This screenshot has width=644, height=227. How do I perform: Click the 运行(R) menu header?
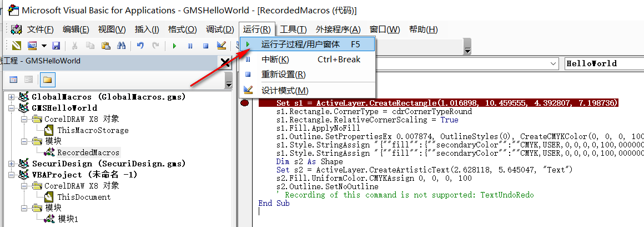[x=256, y=29]
